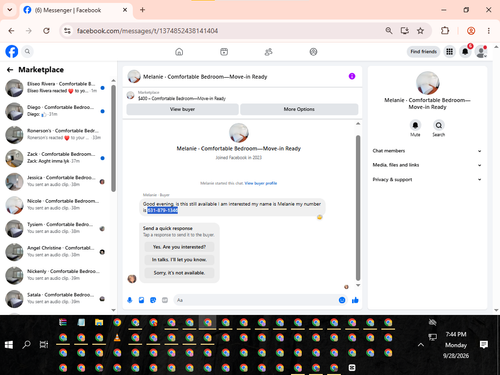Open the Windows Start menu
The width and height of the screenshot is (500, 375).
click(9, 345)
